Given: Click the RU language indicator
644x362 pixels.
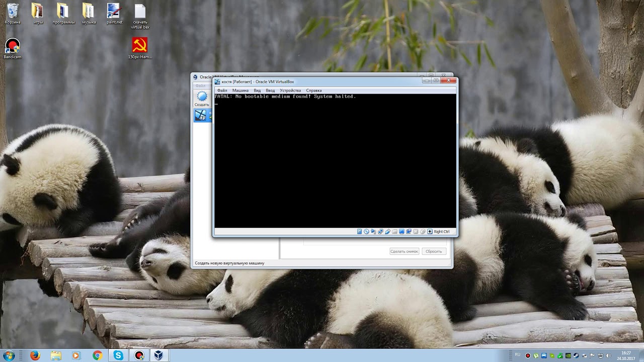Looking at the screenshot, I should point(518,354).
